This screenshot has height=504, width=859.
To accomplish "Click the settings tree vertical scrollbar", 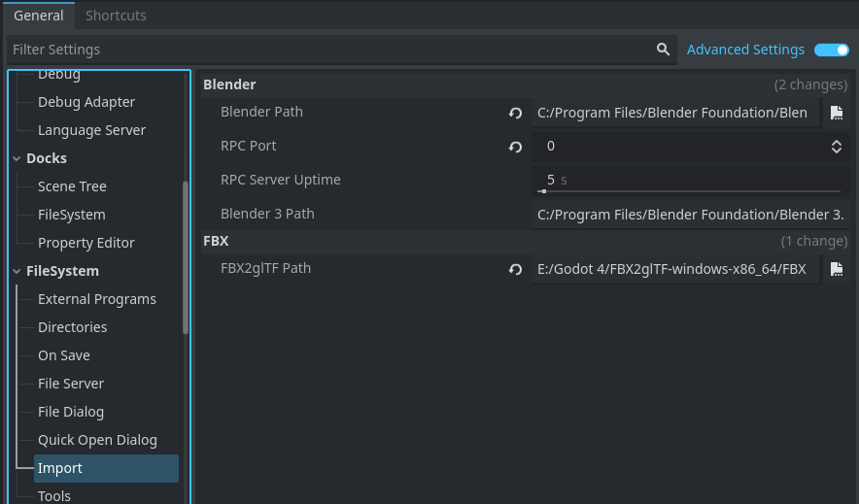I will (186, 257).
